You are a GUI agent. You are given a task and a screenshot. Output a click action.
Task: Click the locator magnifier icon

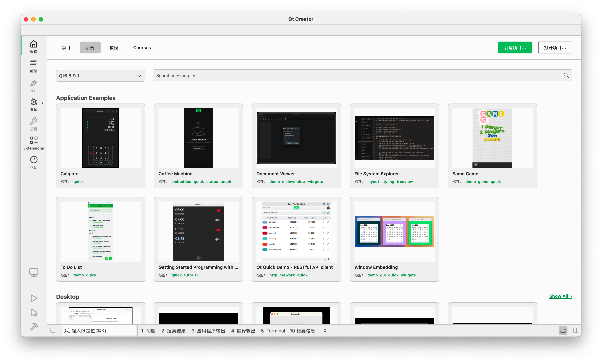pyautogui.click(x=67, y=331)
